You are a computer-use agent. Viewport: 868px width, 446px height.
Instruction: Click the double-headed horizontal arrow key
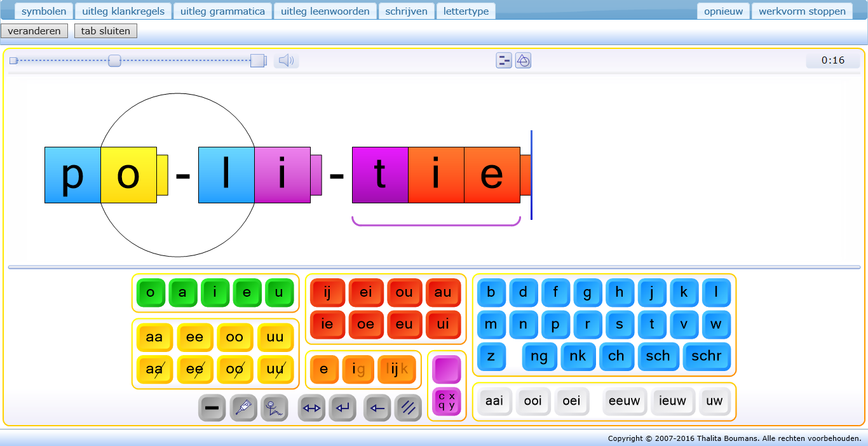(311, 408)
